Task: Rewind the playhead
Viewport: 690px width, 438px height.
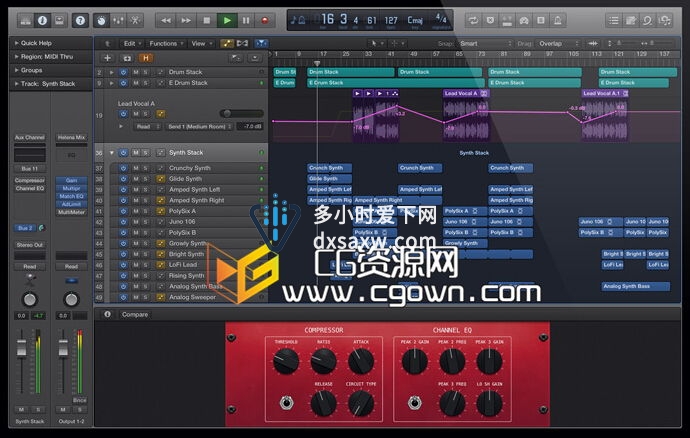Action: tap(166, 20)
